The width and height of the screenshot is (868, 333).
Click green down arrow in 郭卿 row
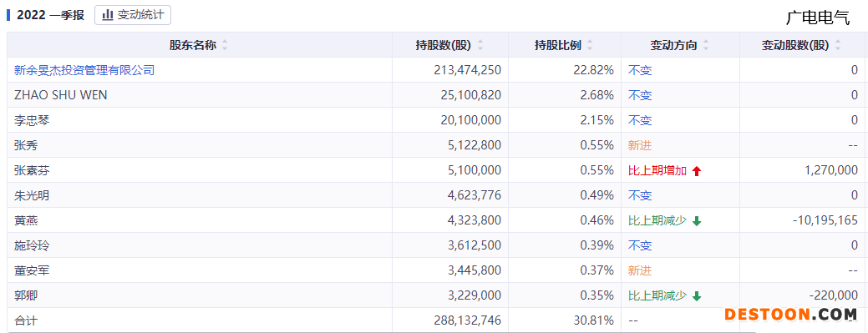click(x=697, y=296)
